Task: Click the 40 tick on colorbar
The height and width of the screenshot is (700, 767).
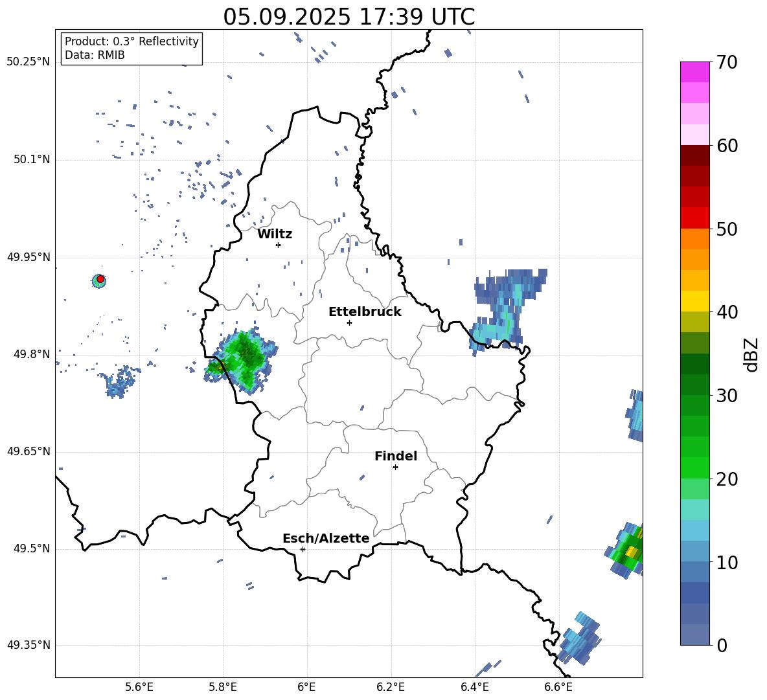Action: click(727, 312)
